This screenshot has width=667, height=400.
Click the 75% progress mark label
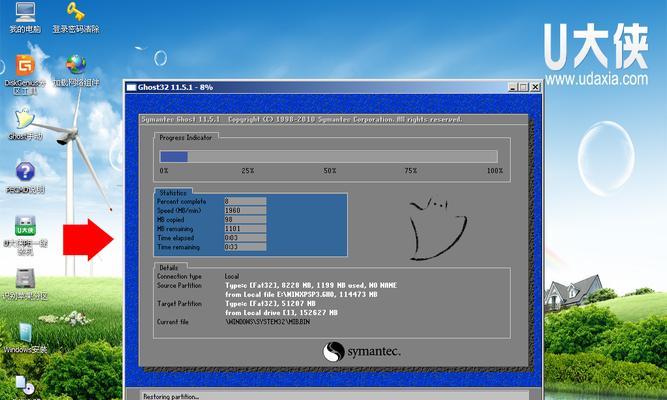pos(410,171)
